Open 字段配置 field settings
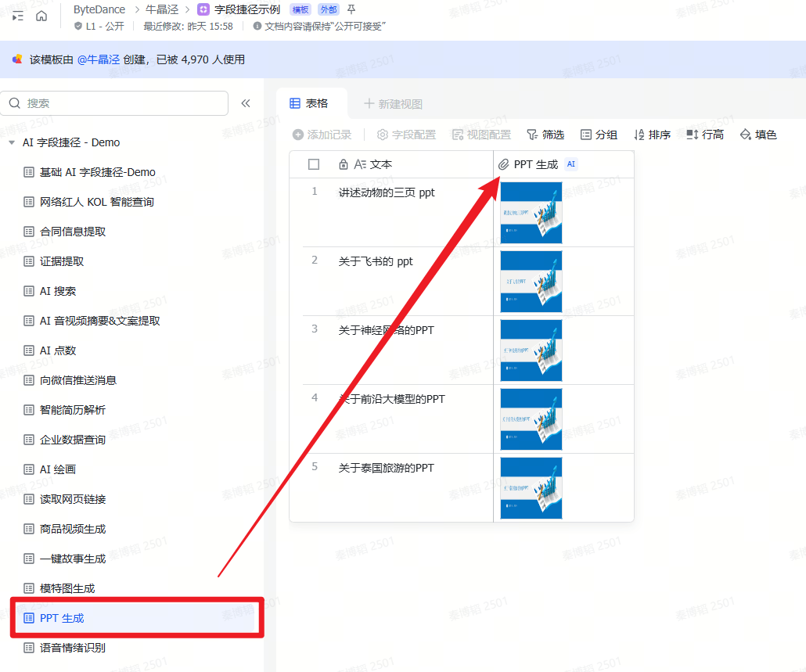The height and width of the screenshot is (672, 806). [407, 135]
